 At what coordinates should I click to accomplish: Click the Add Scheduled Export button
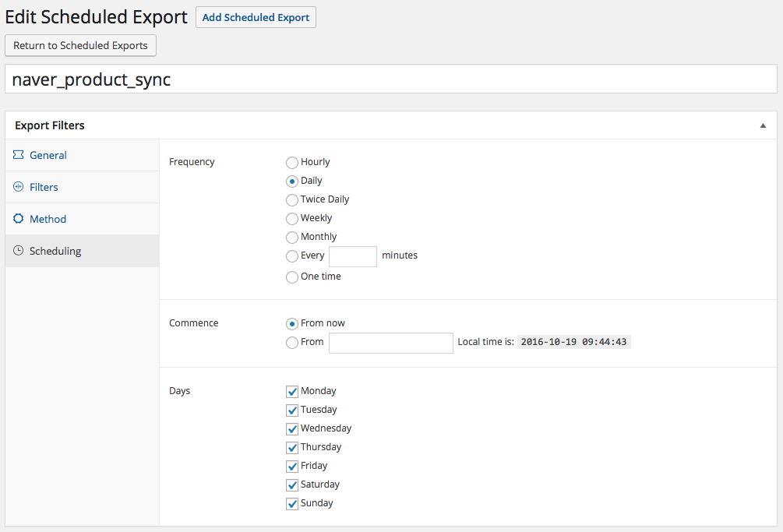click(x=256, y=17)
